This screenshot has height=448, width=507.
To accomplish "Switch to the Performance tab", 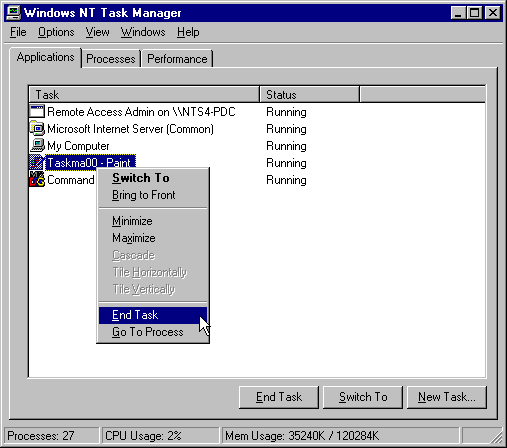I will pos(177,59).
